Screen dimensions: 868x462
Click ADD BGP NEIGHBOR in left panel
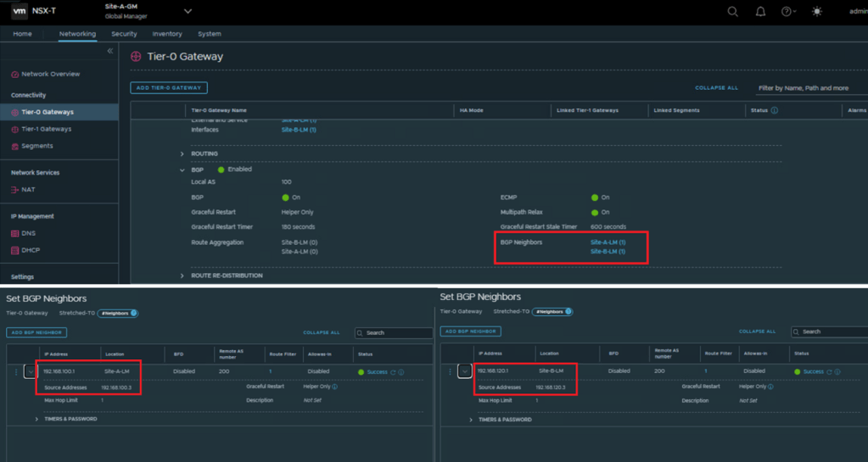pyautogui.click(x=36, y=332)
